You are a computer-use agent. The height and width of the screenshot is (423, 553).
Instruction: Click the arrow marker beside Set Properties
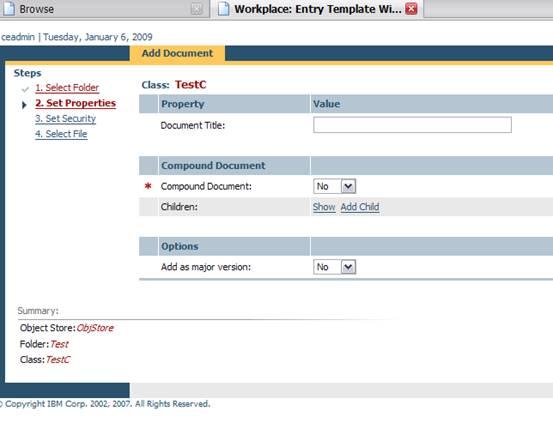pyautogui.click(x=24, y=105)
